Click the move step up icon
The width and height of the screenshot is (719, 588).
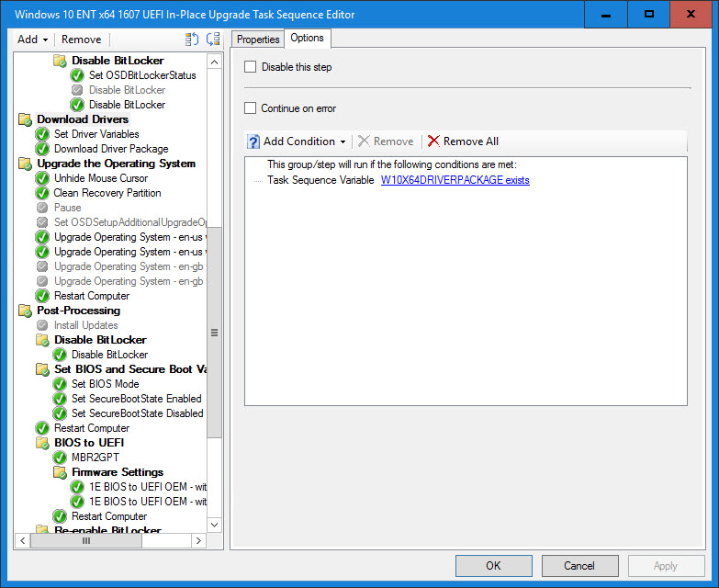click(191, 40)
